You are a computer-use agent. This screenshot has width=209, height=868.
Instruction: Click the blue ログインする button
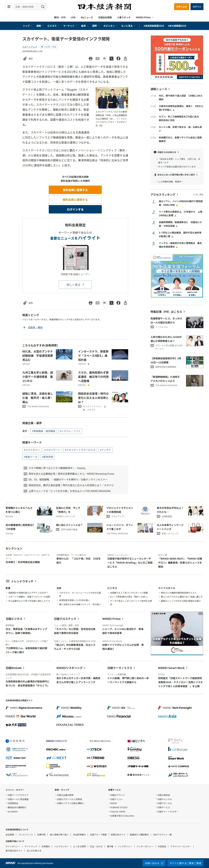click(x=75, y=209)
